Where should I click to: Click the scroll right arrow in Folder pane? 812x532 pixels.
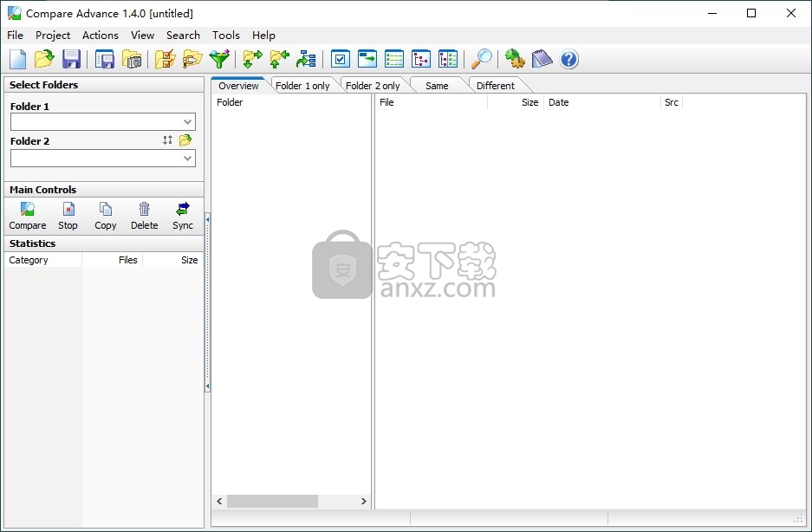click(x=363, y=501)
